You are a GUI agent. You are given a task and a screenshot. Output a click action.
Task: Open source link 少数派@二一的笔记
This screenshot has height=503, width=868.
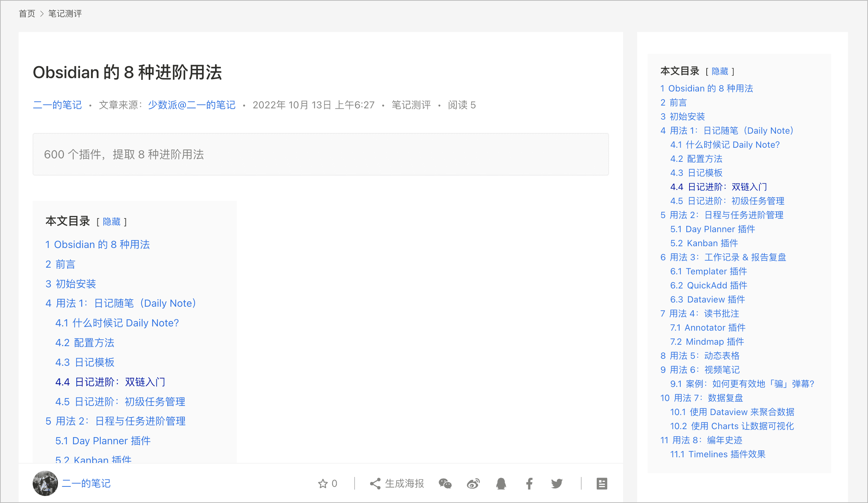pos(192,105)
